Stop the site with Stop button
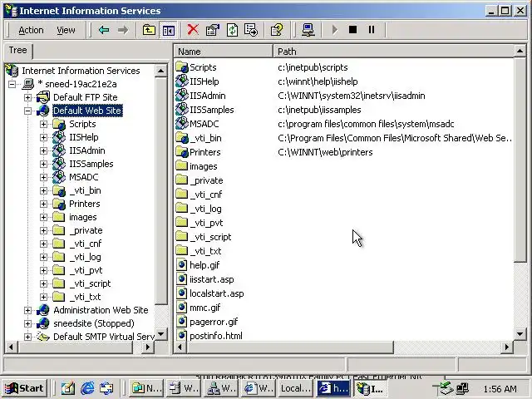This screenshot has height=399, width=532. coord(352,30)
